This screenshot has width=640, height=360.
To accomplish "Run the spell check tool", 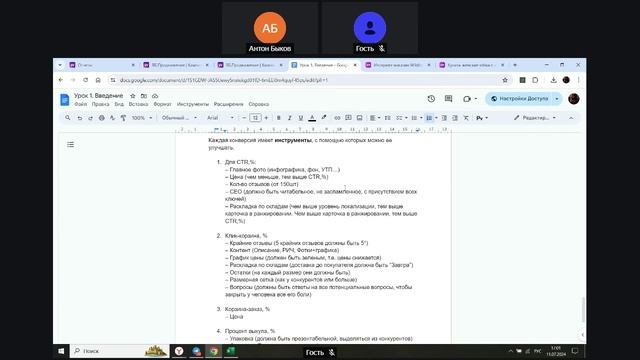I will click(112, 118).
